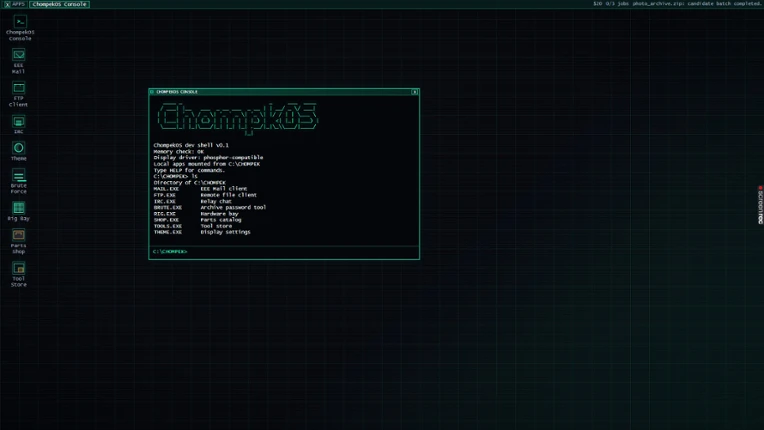Click SHOP.EXE in directory listing
Viewport: 764px width, 430px height.
point(166,220)
